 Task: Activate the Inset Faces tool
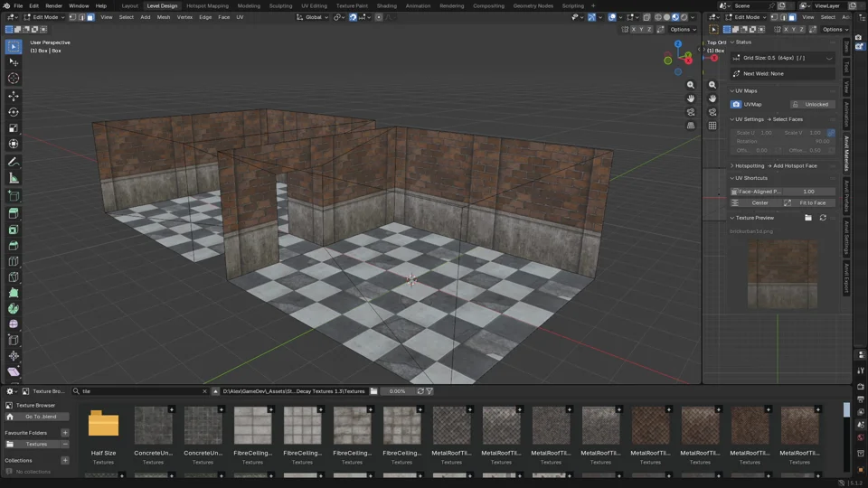point(14,230)
